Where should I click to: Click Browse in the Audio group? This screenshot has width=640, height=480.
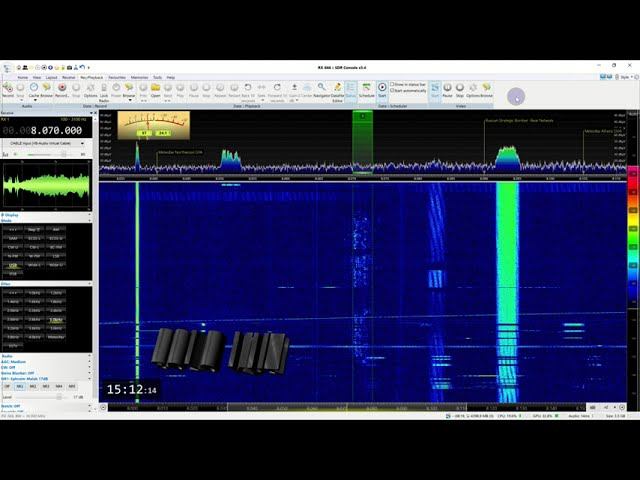tap(47, 90)
